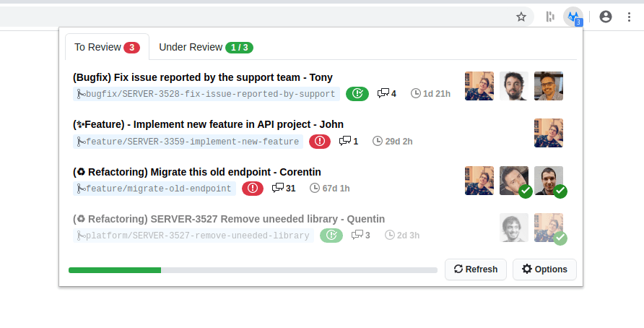The width and height of the screenshot is (644, 328).
Task: Bookmark this page with the star icon
Action: [521, 17]
